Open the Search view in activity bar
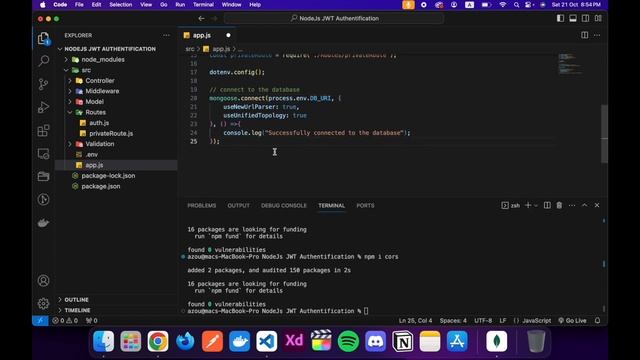 pos(43,61)
